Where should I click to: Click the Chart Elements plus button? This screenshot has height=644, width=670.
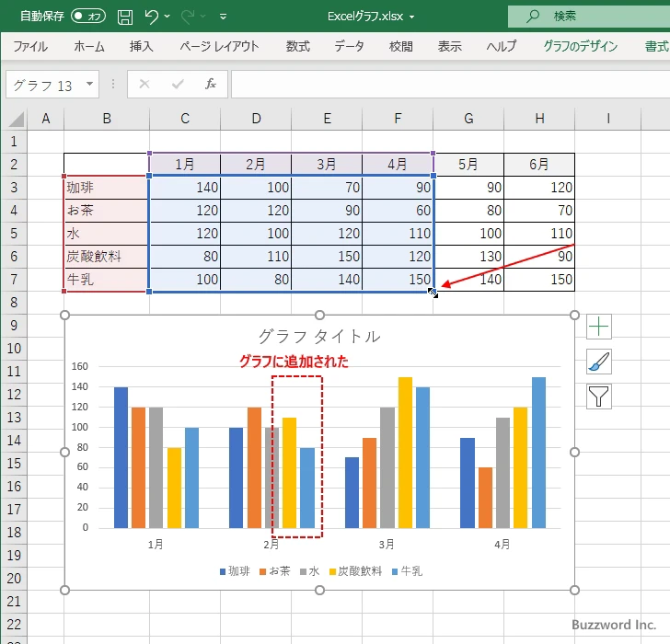(598, 327)
